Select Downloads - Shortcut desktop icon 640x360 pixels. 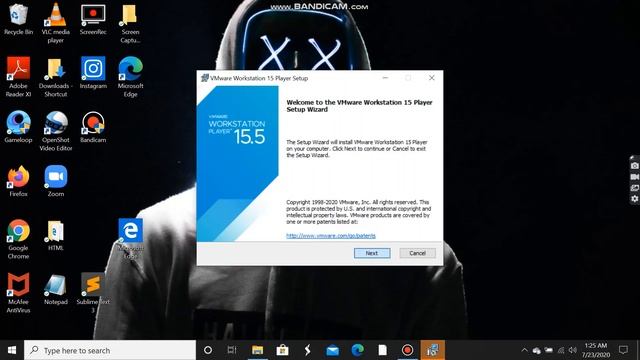pyautogui.click(x=56, y=77)
